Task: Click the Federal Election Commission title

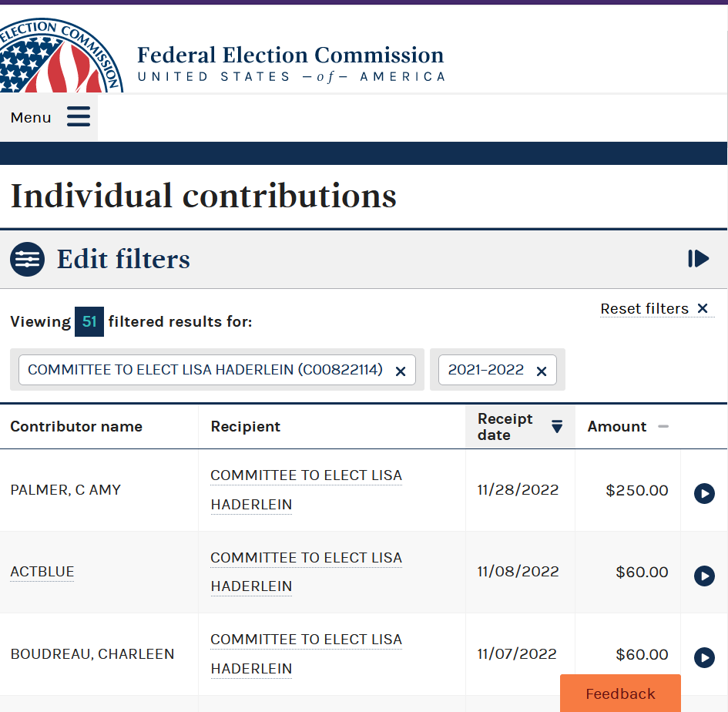Action: tap(290, 55)
